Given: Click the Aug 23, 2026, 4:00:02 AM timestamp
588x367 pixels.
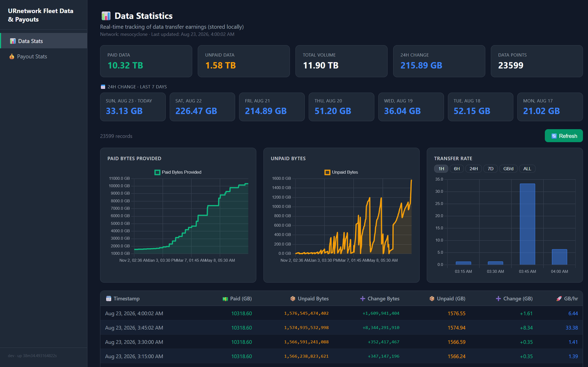Looking at the screenshot, I should 134,313.
